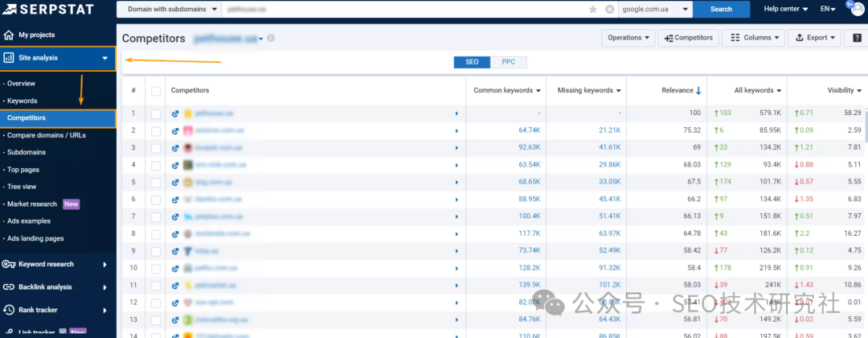The width and height of the screenshot is (868, 338).
Task: Expand the google.com.ua search engine dropdown
Action: point(654,9)
